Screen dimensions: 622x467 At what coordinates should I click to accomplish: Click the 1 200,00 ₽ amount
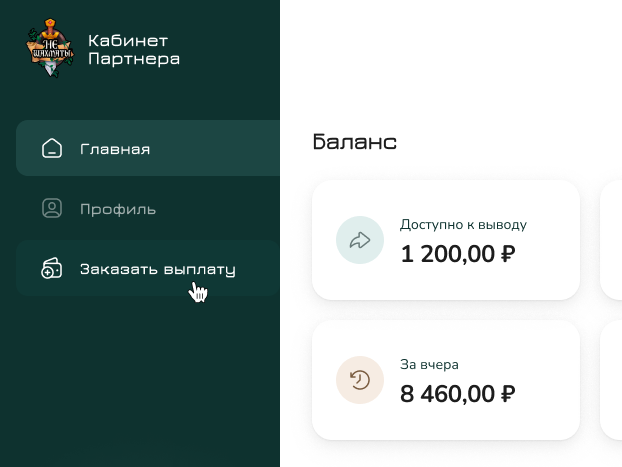coord(458,254)
